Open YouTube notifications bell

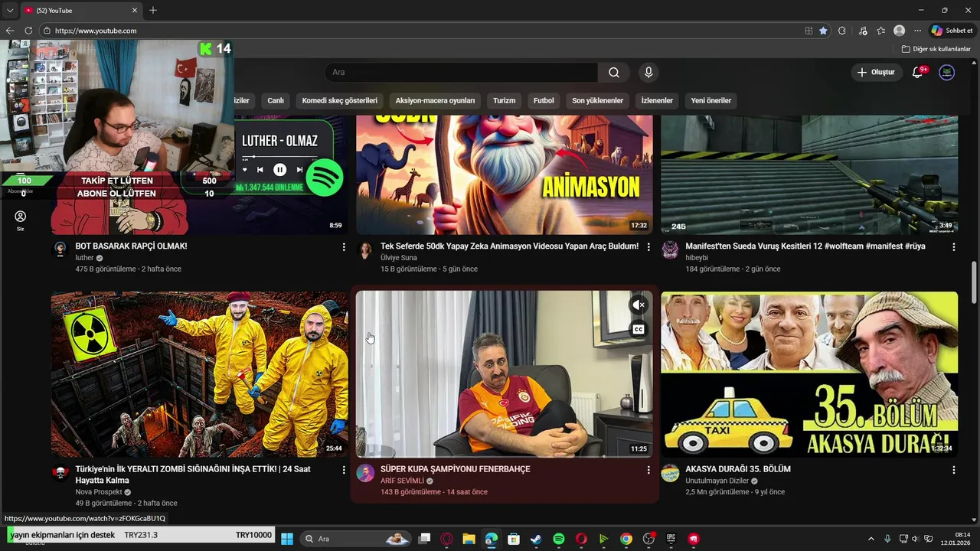tap(917, 72)
